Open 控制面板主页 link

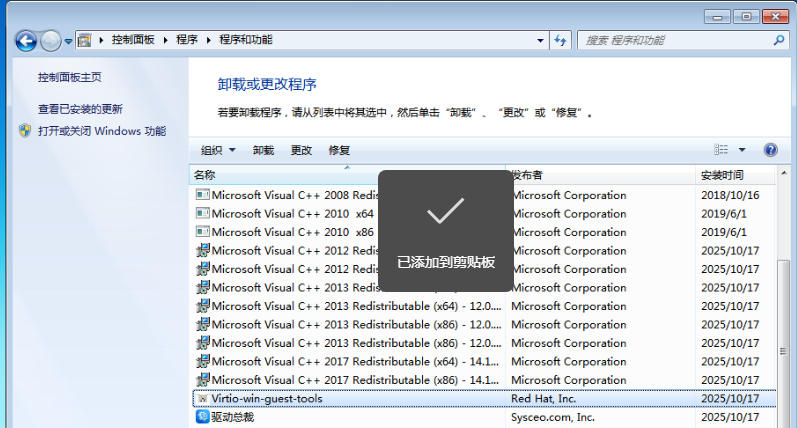tap(70, 77)
